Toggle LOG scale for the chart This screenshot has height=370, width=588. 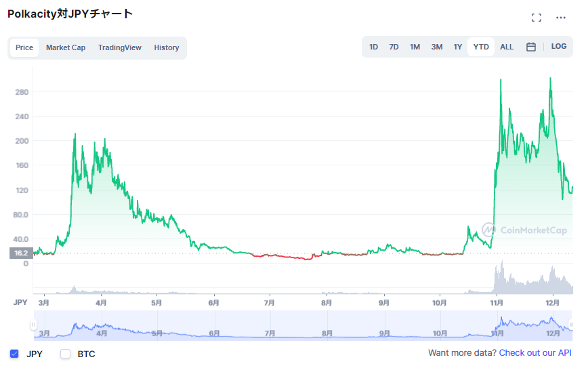[x=559, y=46]
